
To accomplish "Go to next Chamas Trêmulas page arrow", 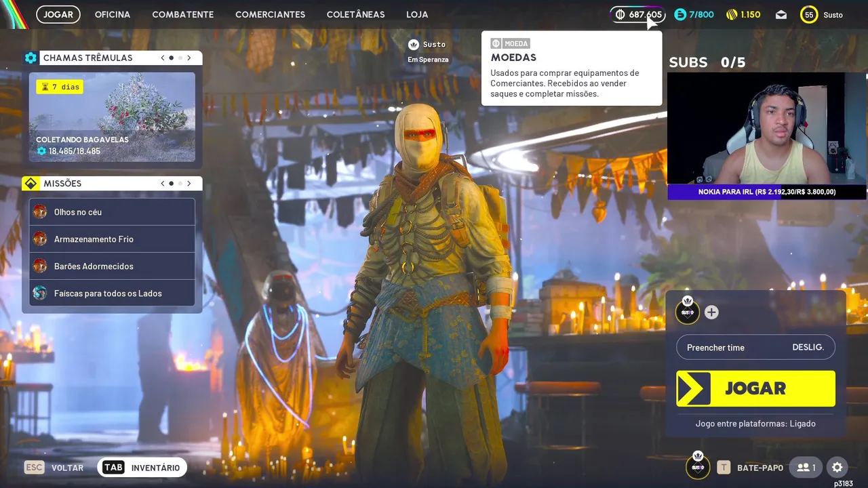I will coord(189,58).
